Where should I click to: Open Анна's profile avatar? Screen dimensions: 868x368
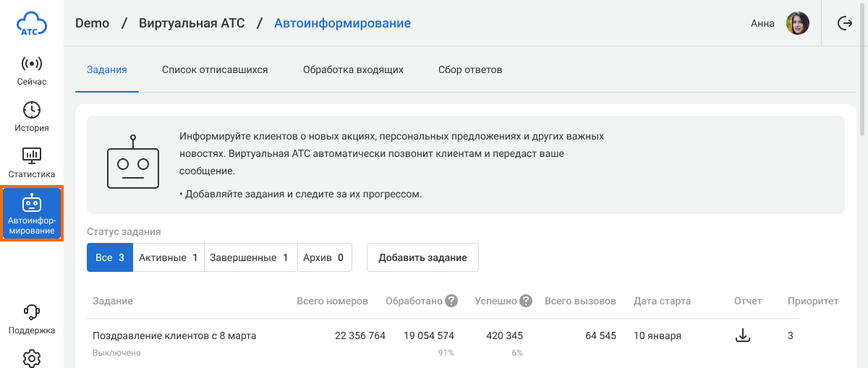click(798, 23)
